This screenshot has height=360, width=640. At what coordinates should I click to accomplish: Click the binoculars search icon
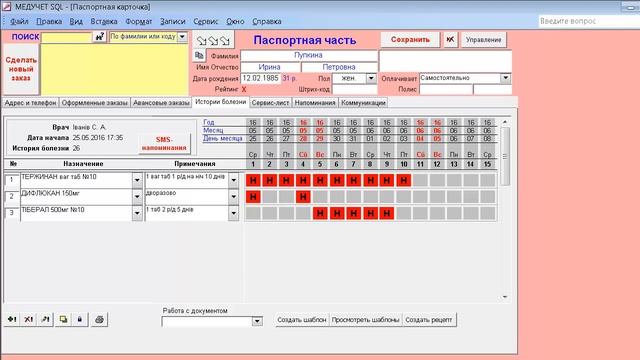click(x=99, y=37)
